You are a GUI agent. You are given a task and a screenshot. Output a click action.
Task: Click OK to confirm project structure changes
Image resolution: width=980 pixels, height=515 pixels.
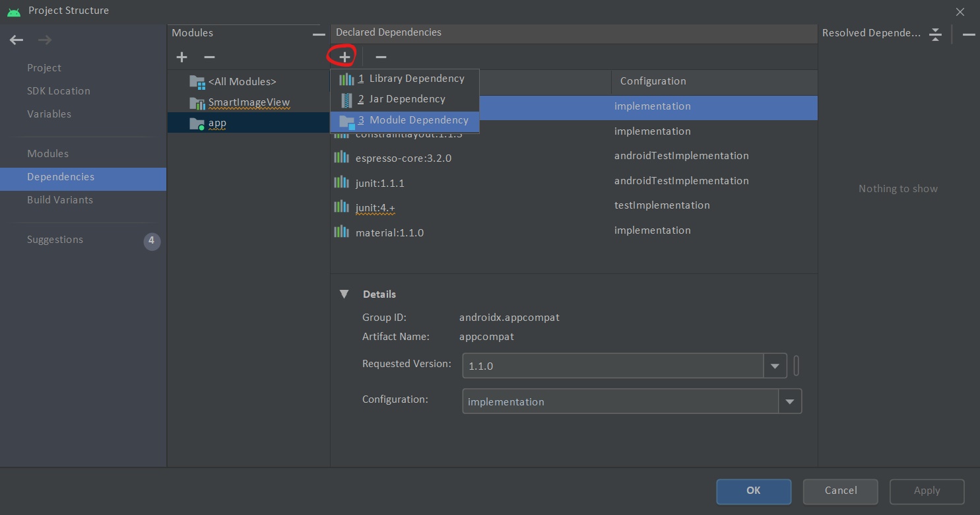[x=753, y=491]
